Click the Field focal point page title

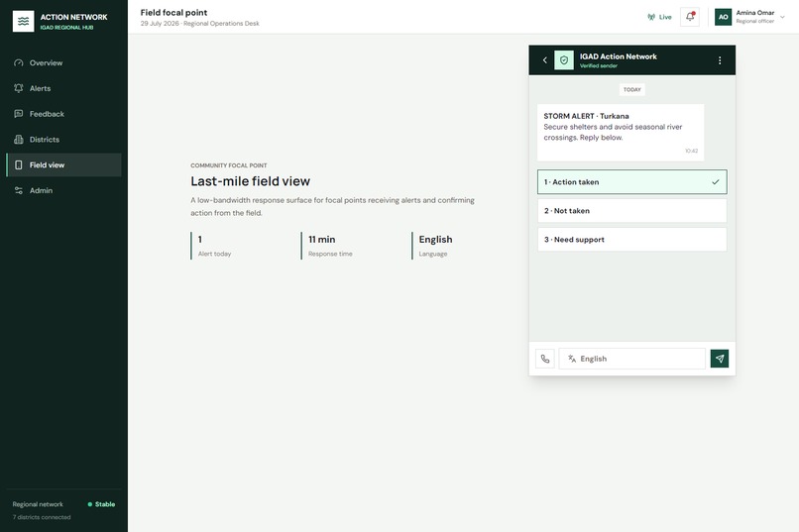click(x=173, y=12)
